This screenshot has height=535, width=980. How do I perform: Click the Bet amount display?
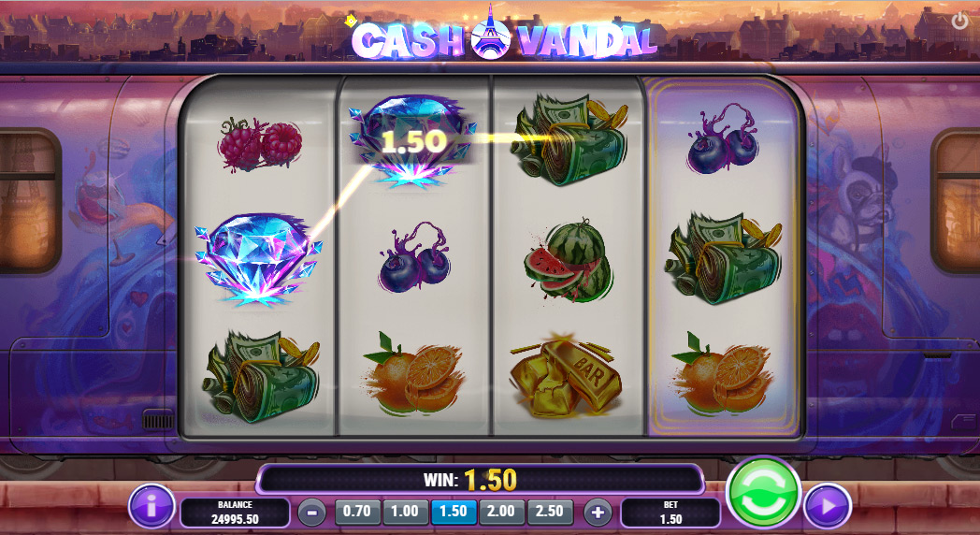point(670,513)
